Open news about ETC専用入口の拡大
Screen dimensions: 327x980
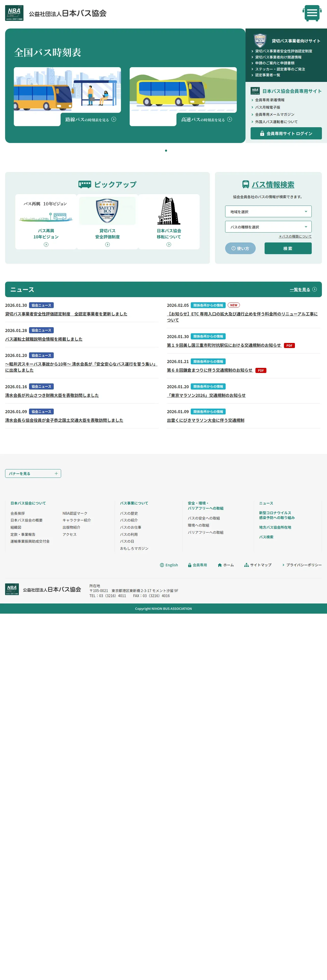[x=242, y=317]
